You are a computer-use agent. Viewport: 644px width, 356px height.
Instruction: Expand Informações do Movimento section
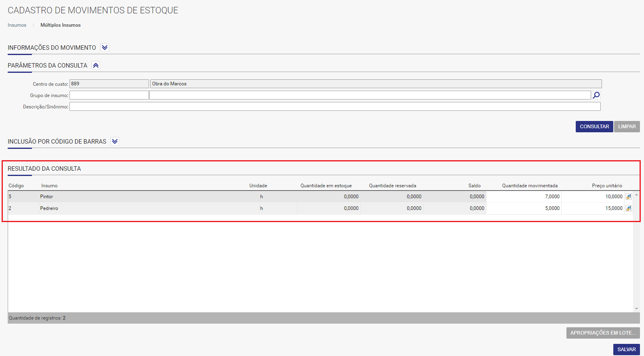[105, 47]
